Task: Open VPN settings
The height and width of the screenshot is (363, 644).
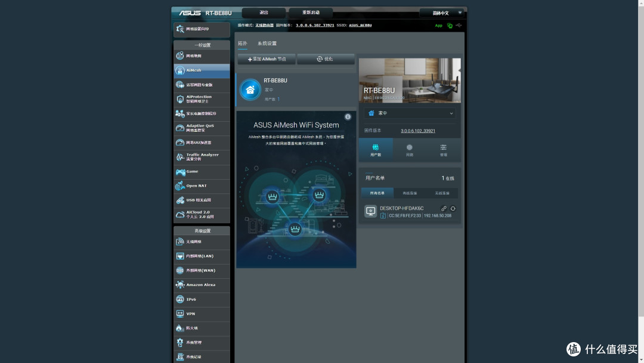Action: click(x=202, y=313)
